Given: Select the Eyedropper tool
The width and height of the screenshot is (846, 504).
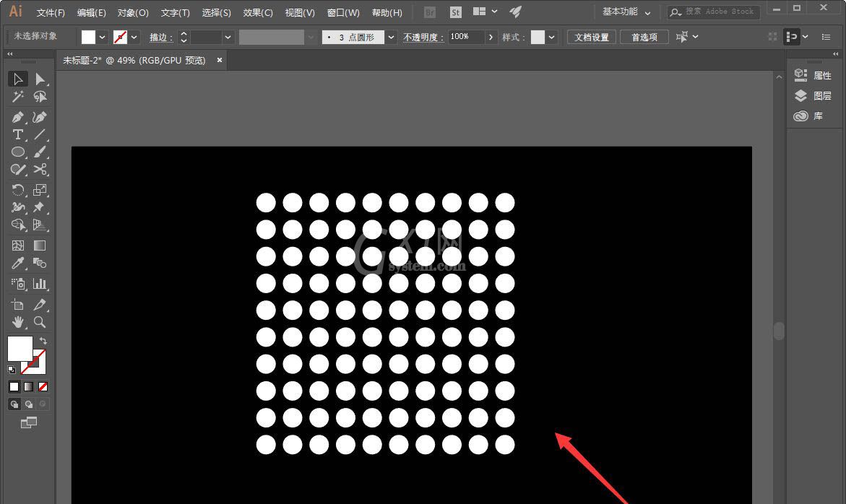Looking at the screenshot, I should pyautogui.click(x=18, y=263).
